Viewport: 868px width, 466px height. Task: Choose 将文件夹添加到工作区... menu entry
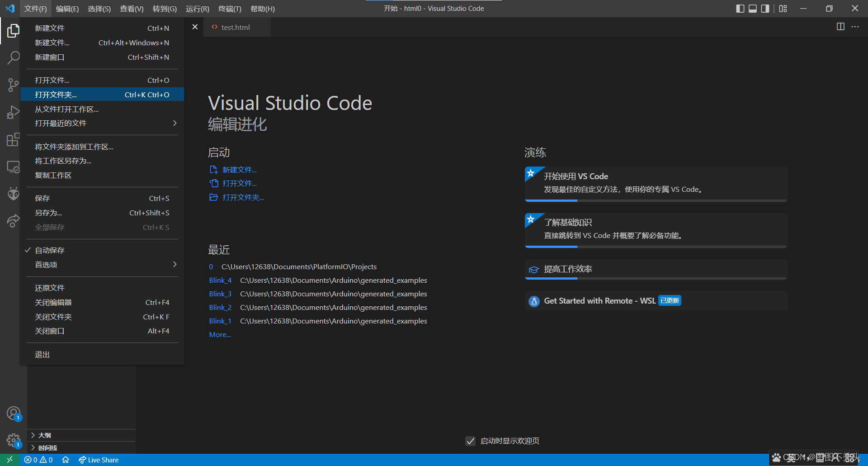click(102, 147)
